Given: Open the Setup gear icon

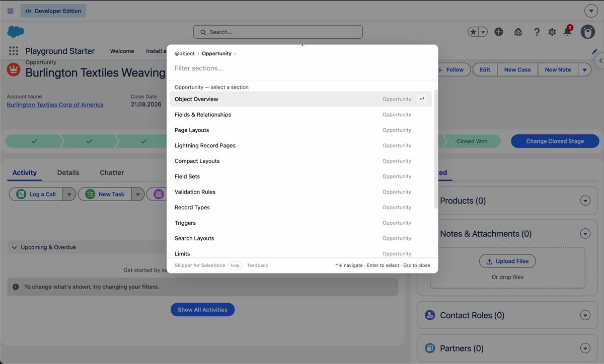Looking at the screenshot, I should click(x=552, y=32).
